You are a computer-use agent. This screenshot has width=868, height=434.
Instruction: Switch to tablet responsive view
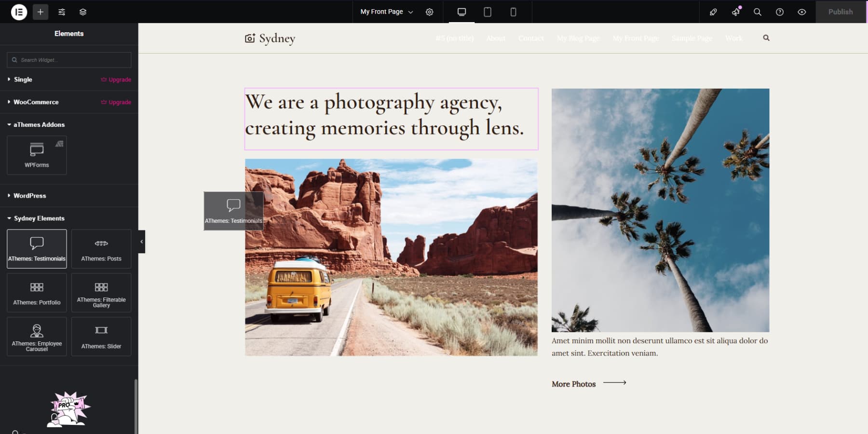coord(488,12)
